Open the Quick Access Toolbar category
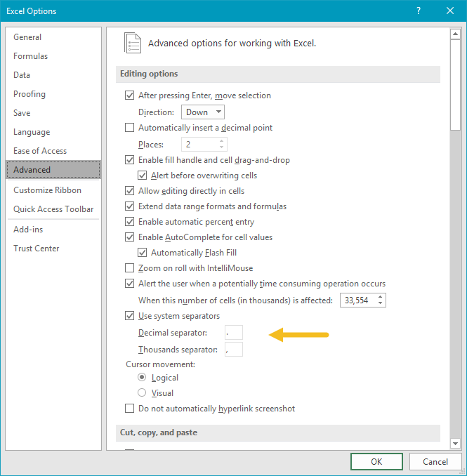467x476 pixels. 53,209
